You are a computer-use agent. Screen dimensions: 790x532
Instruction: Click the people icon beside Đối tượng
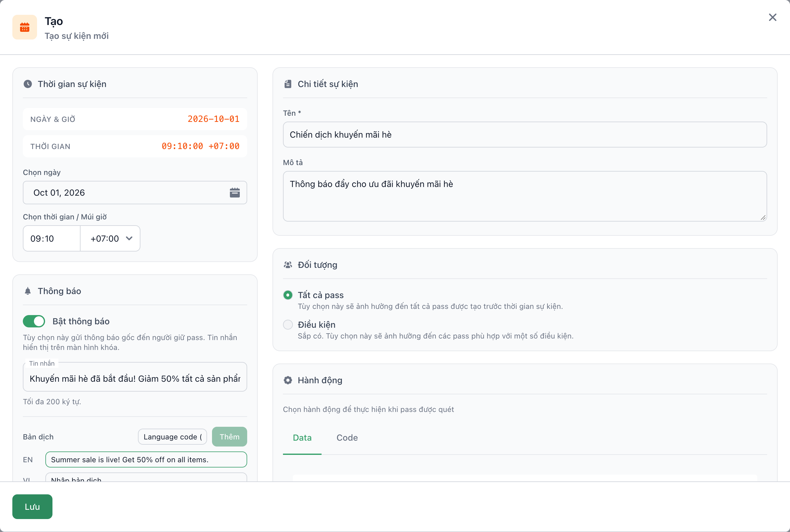pyautogui.click(x=288, y=265)
